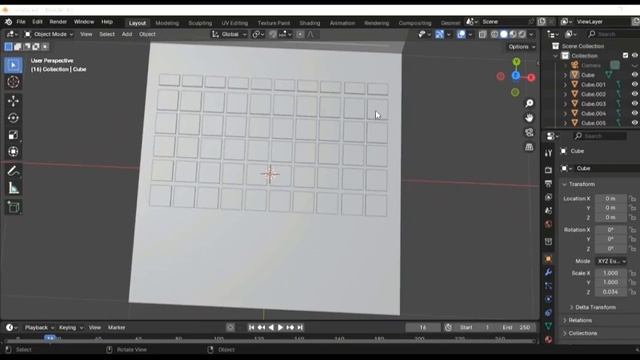Click the viewport zoom magnifier icon

coord(529,103)
